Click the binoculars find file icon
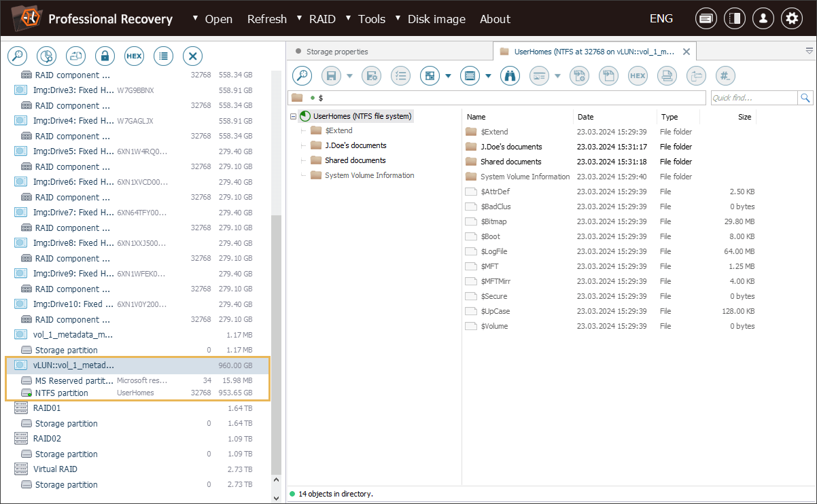817x504 pixels. (510, 75)
